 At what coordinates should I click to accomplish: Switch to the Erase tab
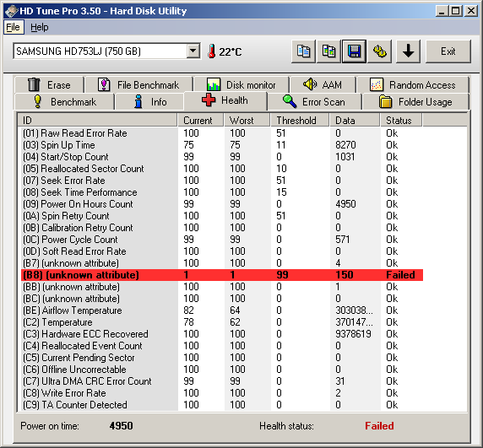49,84
